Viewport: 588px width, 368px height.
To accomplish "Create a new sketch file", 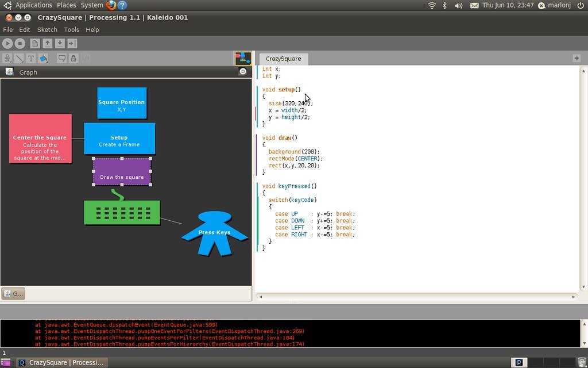I will pos(35,43).
